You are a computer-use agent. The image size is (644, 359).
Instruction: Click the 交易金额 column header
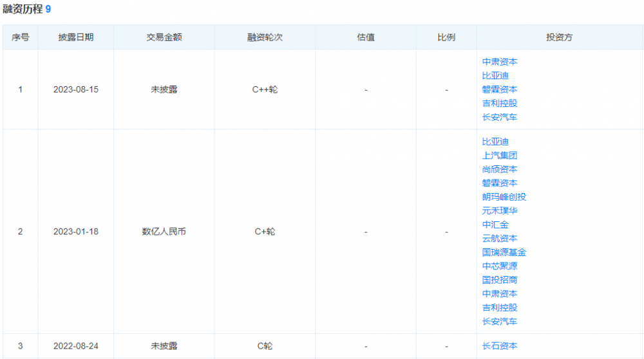click(x=164, y=37)
